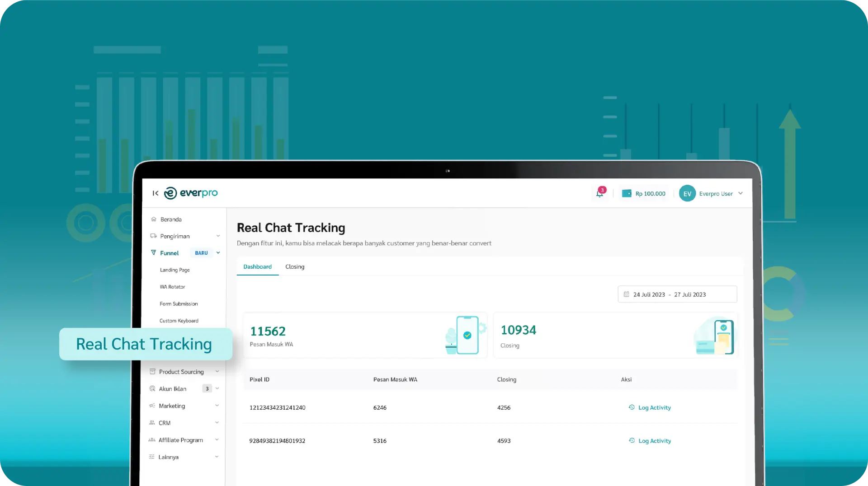Click the Beranda home icon
Viewport: 868px width, 486px height.
tap(154, 220)
